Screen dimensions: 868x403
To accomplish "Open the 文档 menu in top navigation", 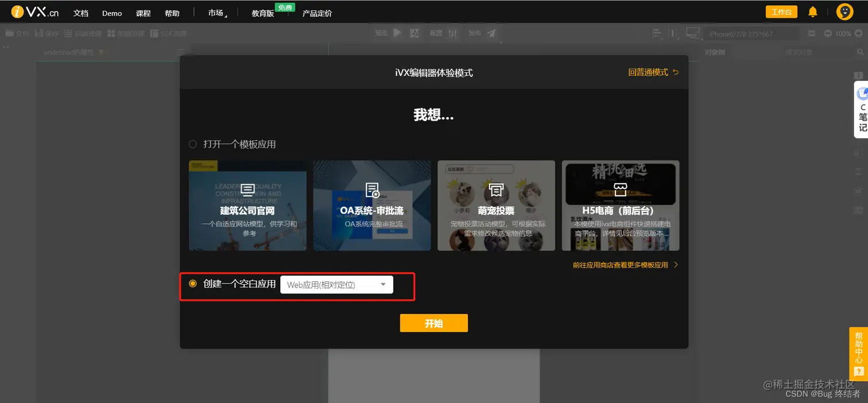I will tap(81, 13).
